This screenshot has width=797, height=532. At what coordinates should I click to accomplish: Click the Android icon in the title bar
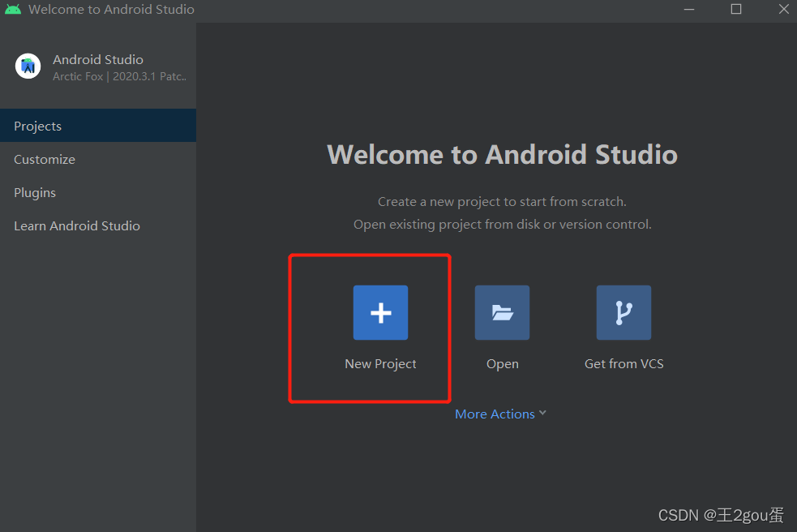13,9
